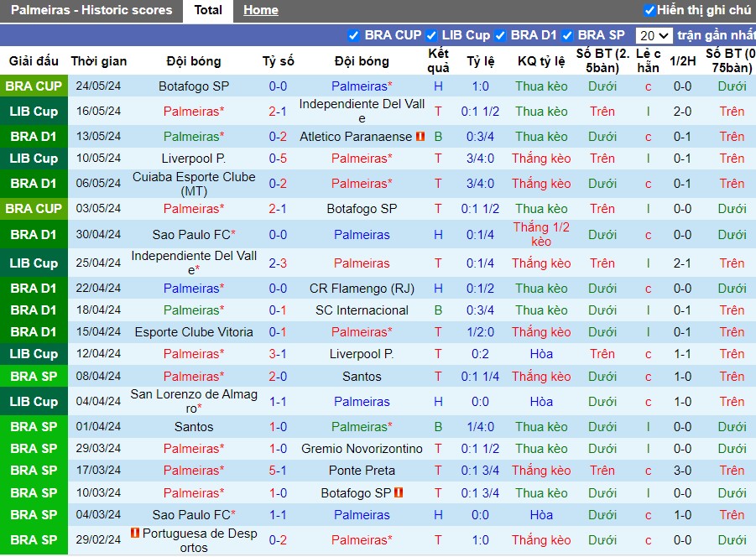Image resolution: width=756 pixels, height=557 pixels.
Task: Click Palmeiras* in the 01/04/24 row
Action: tap(362, 427)
